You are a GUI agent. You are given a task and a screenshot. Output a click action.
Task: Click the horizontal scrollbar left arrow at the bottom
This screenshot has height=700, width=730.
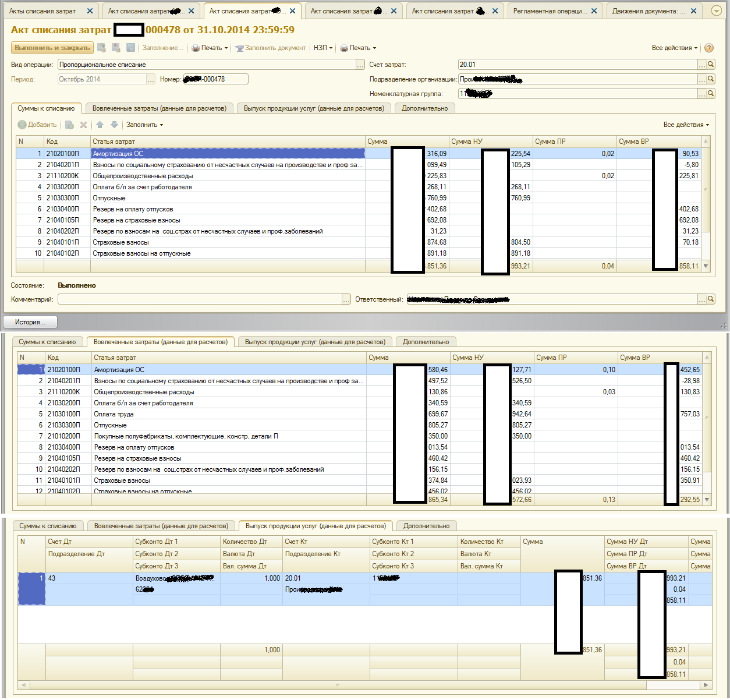[24, 685]
